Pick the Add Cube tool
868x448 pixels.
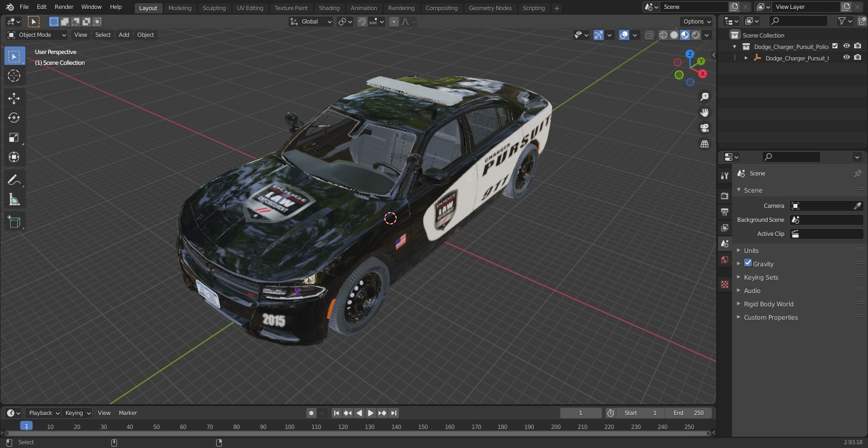point(14,222)
